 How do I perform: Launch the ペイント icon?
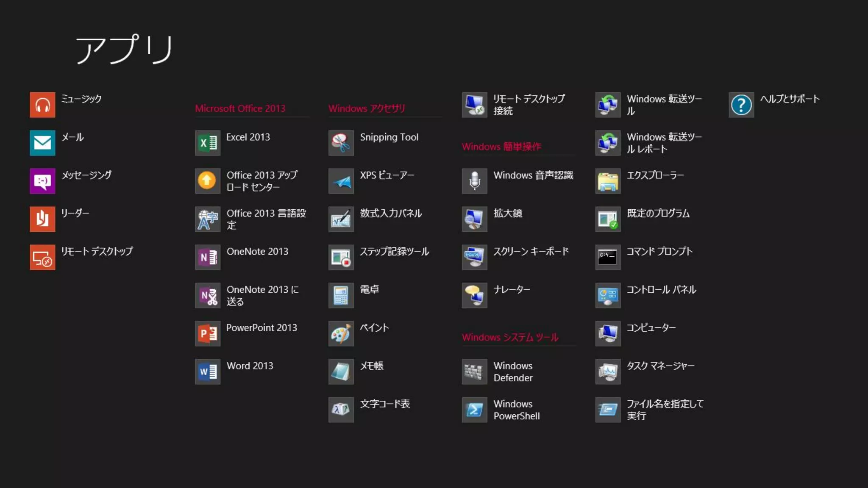click(341, 333)
